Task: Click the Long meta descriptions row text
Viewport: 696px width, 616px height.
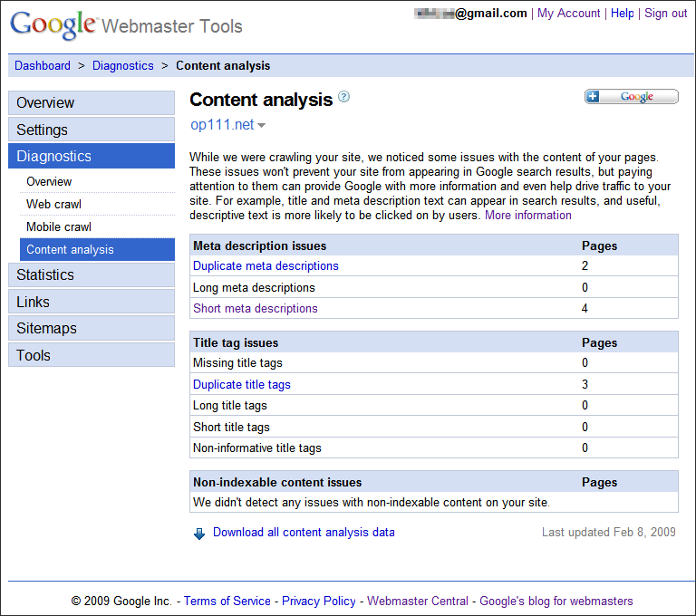Action: coord(254,287)
